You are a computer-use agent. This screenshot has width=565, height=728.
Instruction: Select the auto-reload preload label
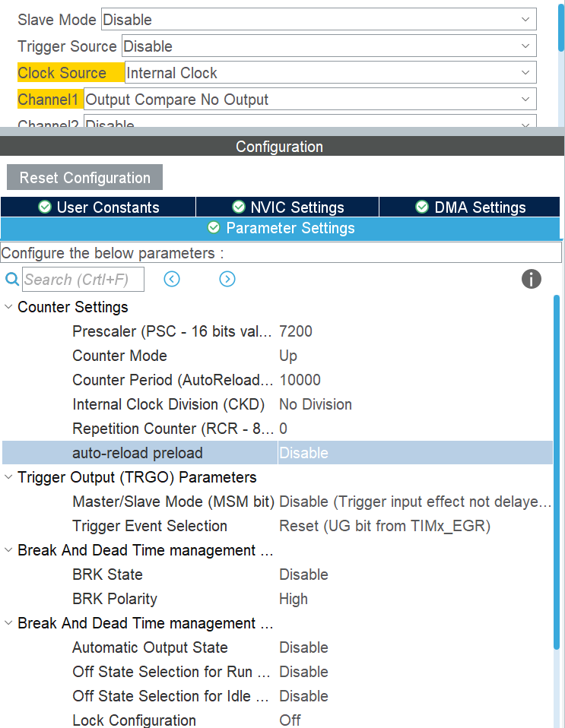pyautogui.click(x=138, y=453)
